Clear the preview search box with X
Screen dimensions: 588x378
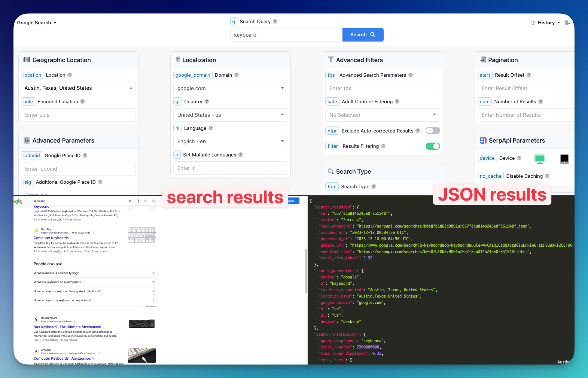(130, 201)
